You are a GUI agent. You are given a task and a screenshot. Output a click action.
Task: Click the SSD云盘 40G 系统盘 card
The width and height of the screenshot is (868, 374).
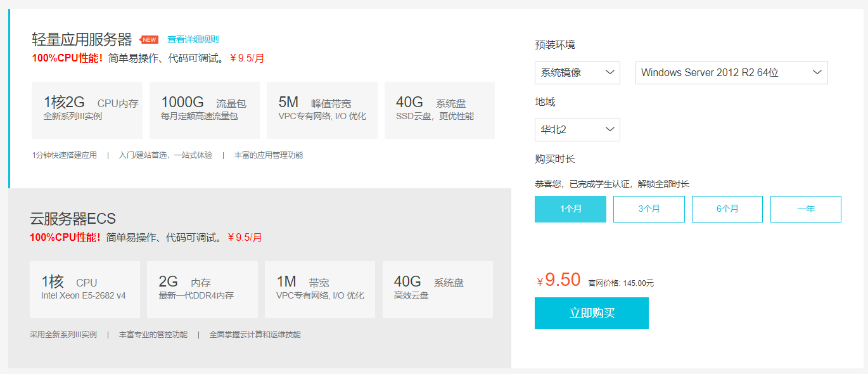(x=440, y=110)
